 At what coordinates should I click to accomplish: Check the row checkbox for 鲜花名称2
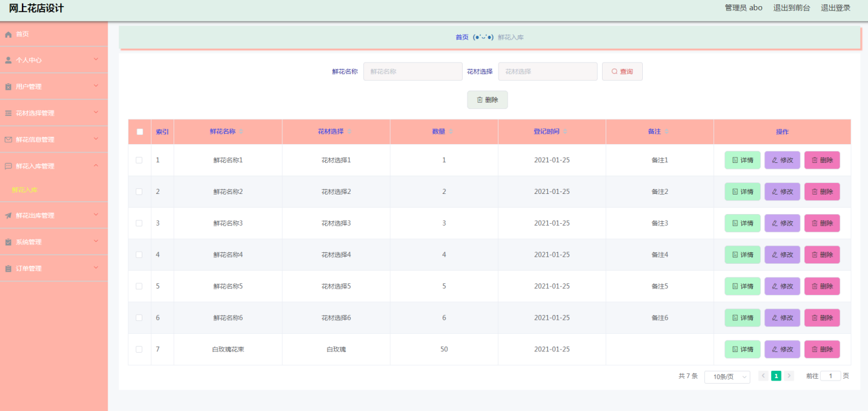click(139, 192)
